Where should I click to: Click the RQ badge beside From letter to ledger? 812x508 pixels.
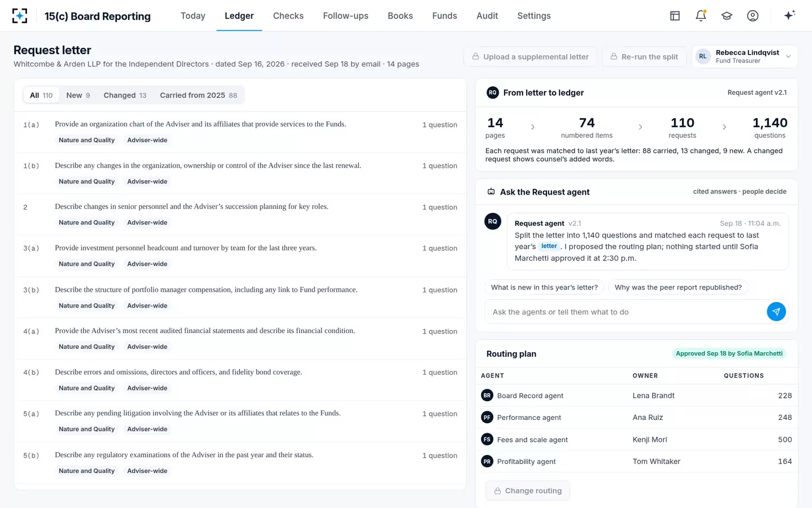pyautogui.click(x=493, y=93)
